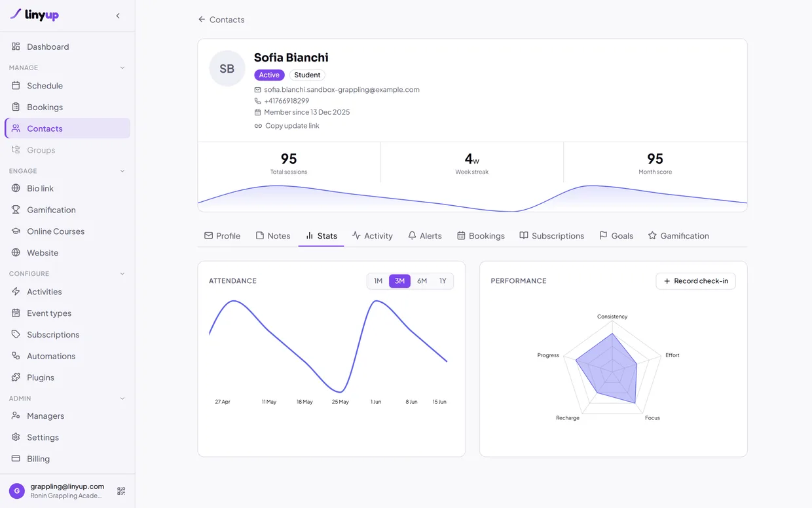Viewport: 812px width, 508px height.
Task: Click the Billing card icon
Action: (16, 459)
